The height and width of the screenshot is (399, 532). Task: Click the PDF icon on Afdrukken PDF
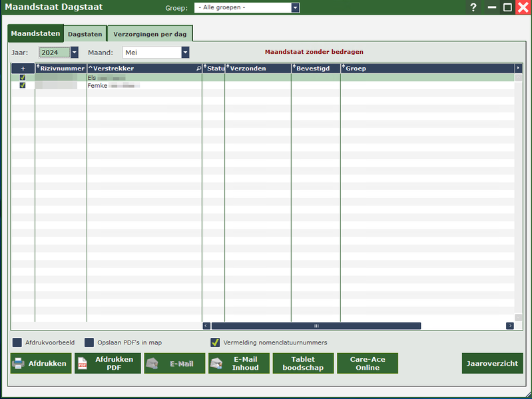point(83,363)
